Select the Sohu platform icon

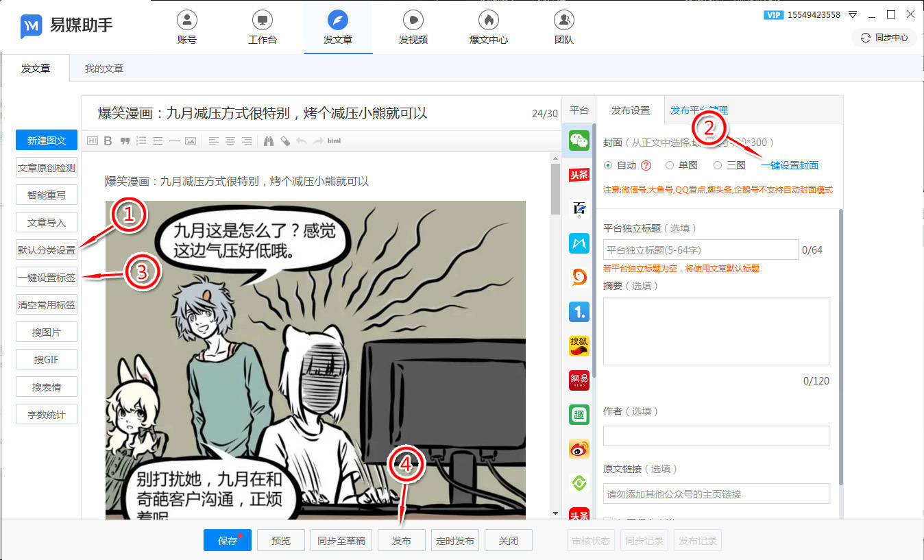pos(579,345)
